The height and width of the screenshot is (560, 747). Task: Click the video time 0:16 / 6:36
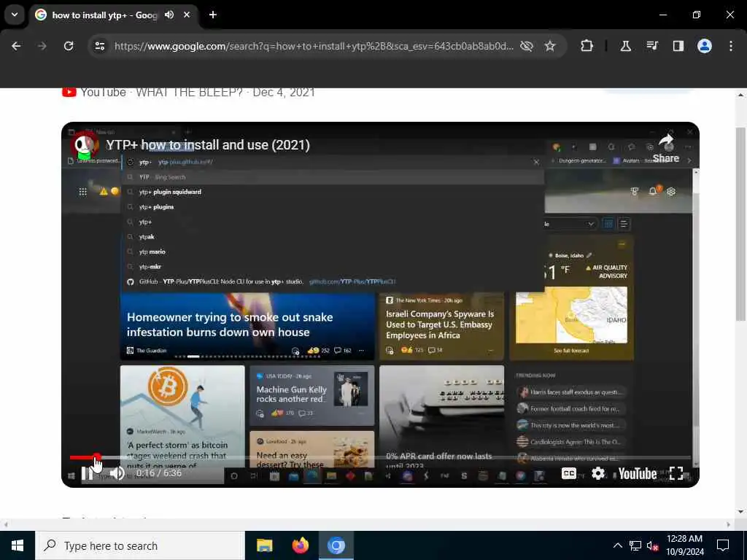(x=159, y=473)
